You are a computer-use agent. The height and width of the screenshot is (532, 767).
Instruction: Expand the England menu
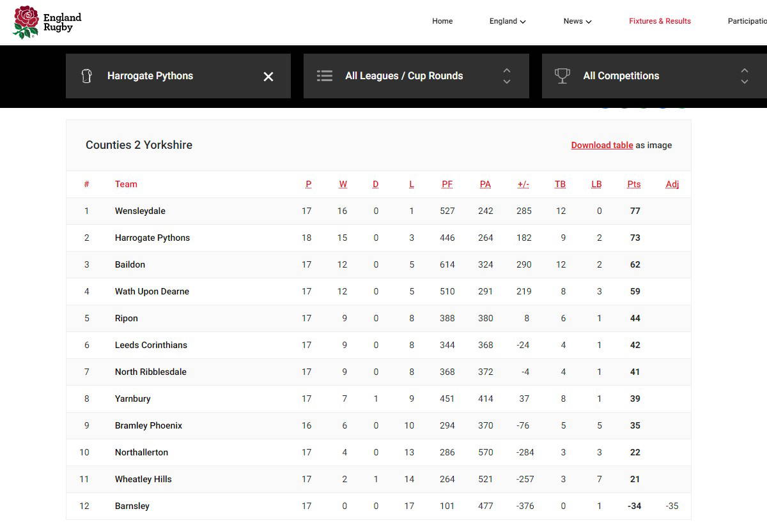pyautogui.click(x=507, y=21)
